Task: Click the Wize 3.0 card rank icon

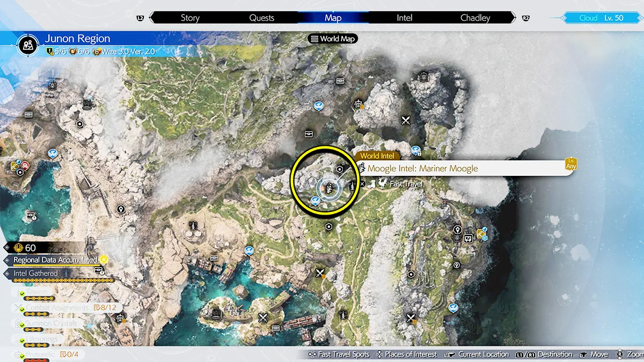Action: coord(97,52)
